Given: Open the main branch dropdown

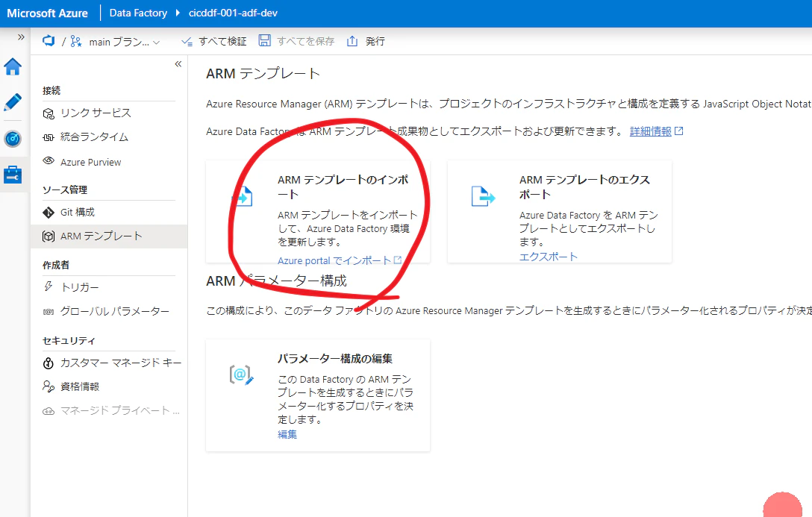Looking at the screenshot, I should click(x=125, y=42).
